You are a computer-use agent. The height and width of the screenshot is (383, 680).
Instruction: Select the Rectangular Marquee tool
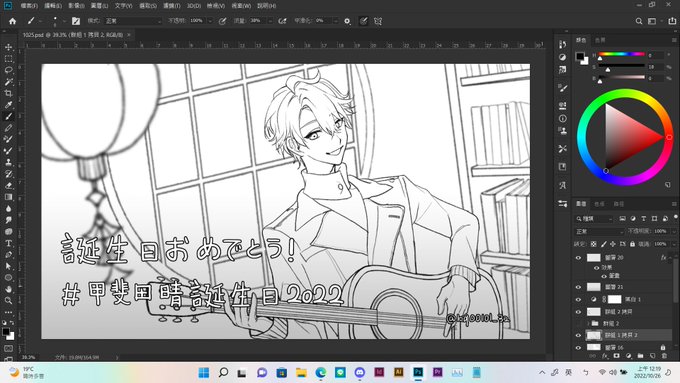click(x=8, y=59)
